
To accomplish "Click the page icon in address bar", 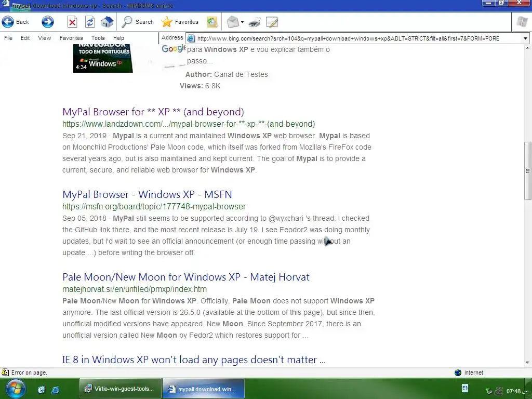I will click(x=191, y=38).
